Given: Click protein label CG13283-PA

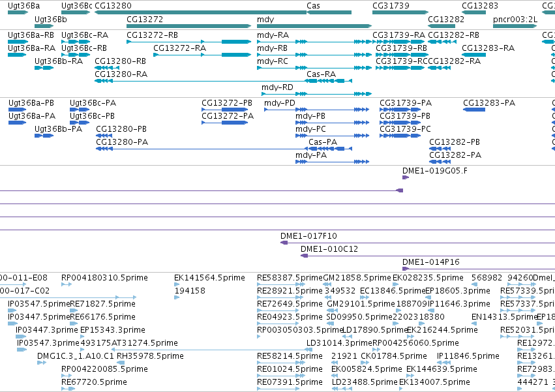Looking at the screenshot, I should pyautogui.click(x=489, y=102).
